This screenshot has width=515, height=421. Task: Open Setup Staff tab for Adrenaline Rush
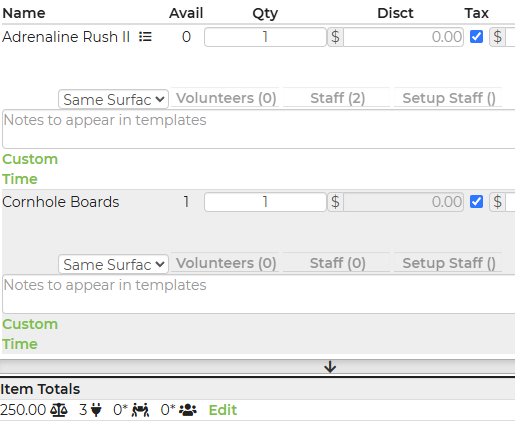[x=448, y=98]
